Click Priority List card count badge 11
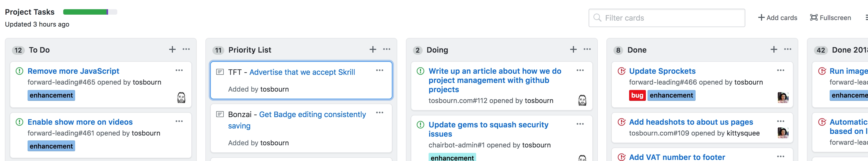The width and height of the screenshot is (868, 161). pyautogui.click(x=218, y=50)
